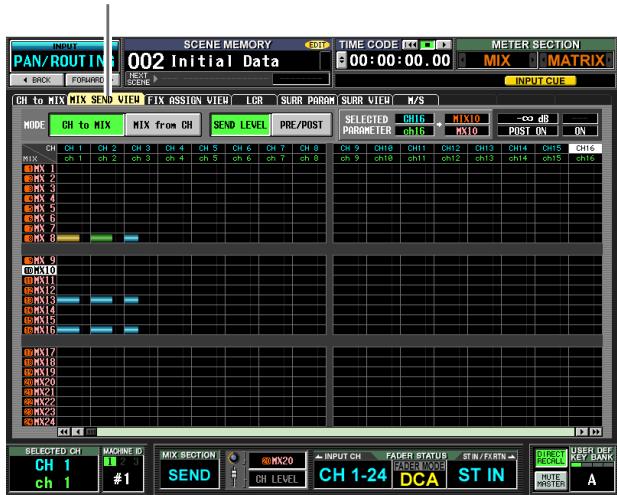Select the highlighted CH16 column header

point(585,148)
